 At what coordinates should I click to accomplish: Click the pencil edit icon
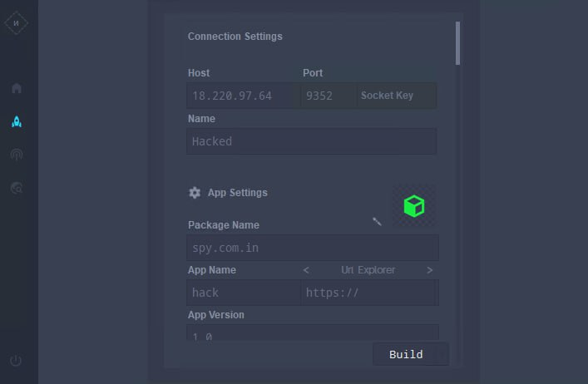tap(377, 221)
